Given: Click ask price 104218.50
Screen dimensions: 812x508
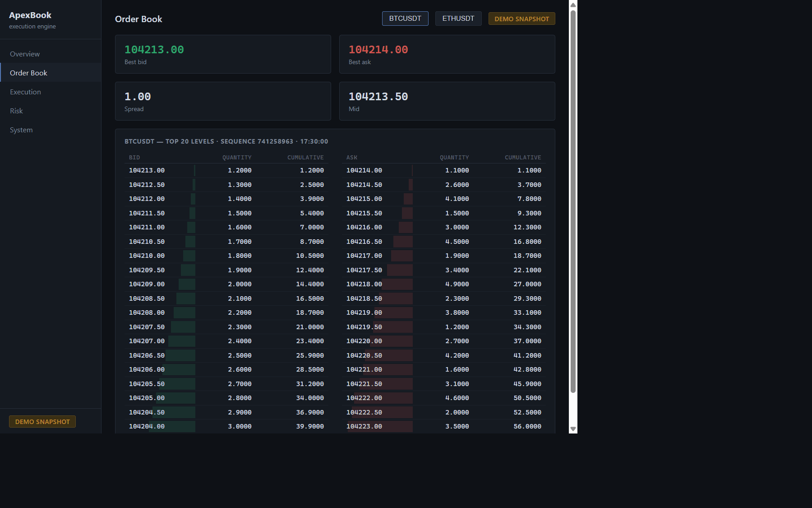Looking at the screenshot, I should point(364,298).
